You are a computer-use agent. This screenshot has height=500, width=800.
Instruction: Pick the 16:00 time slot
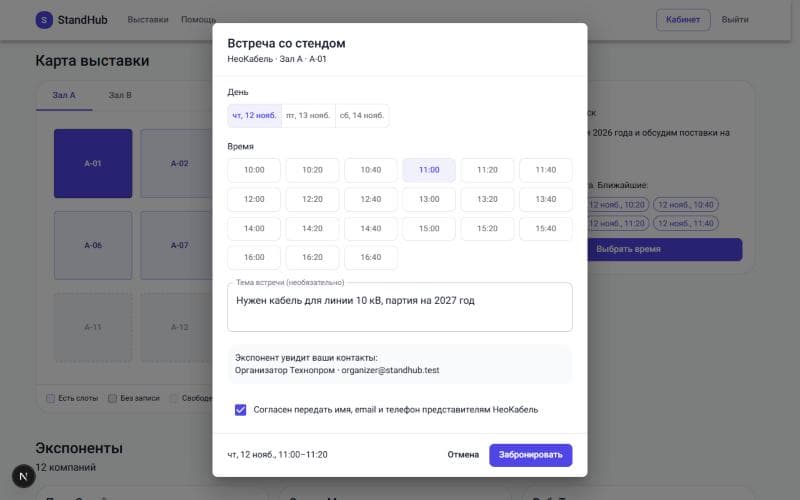[254, 258]
